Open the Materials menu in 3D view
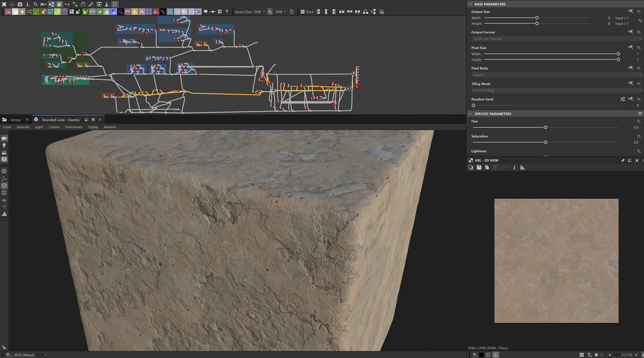644x358 pixels. [x=23, y=127]
